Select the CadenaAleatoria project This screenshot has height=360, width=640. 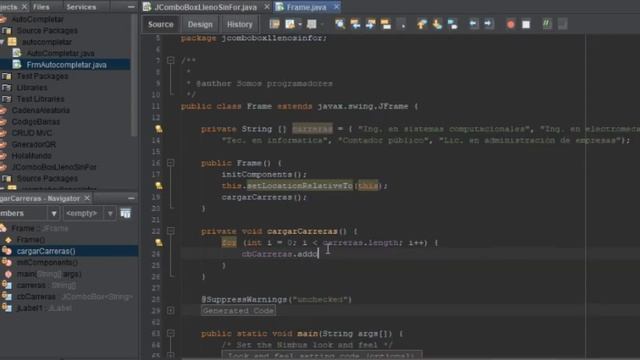pos(40,111)
